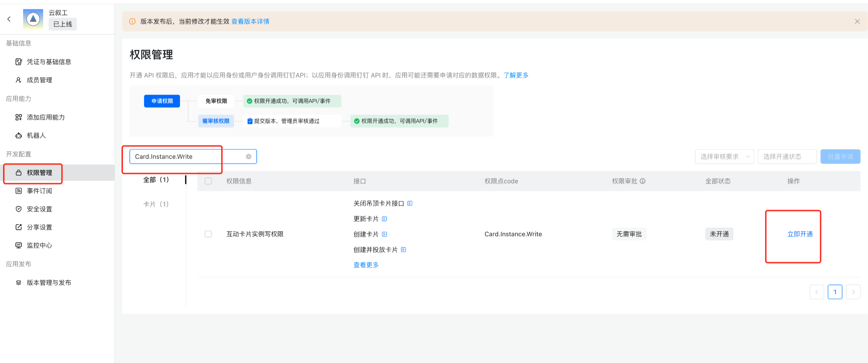Open 事件订阅 in the sidebar

[x=39, y=191]
